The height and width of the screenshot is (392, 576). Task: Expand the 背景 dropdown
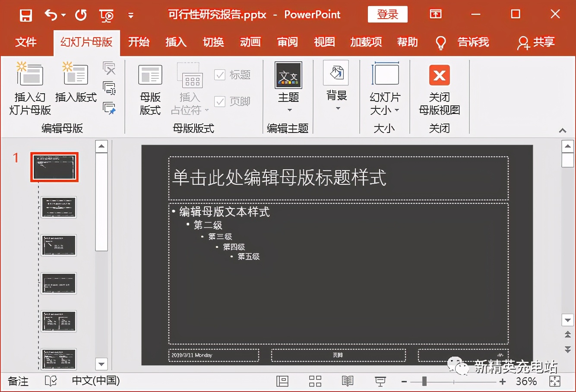[336, 86]
